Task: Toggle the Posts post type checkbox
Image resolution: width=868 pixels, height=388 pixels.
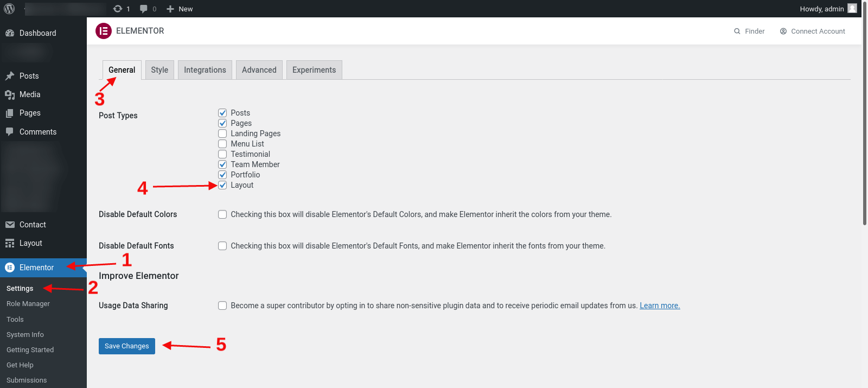Action: pos(222,113)
